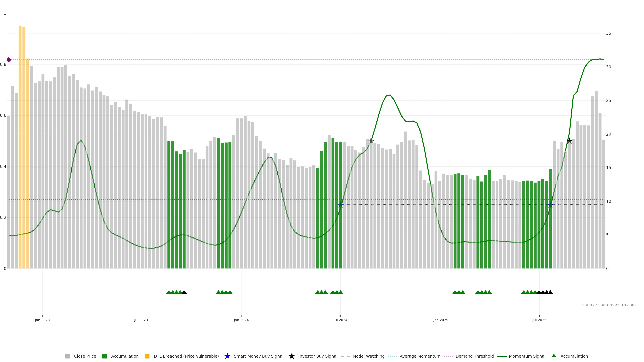The height and width of the screenshot is (362, 644).
Task: Toggle the Average Momentum legend entry
Action: (420, 356)
